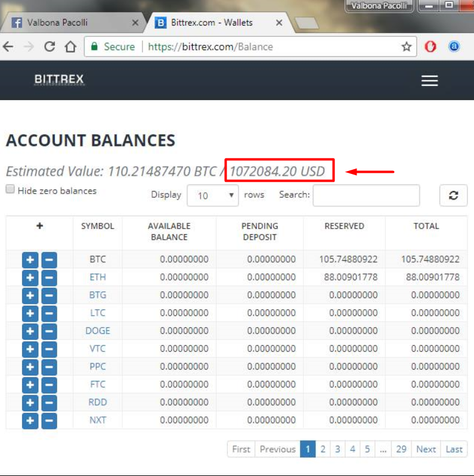Open the Opera extension icon
The width and height of the screenshot is (474, 476).
[430, 46]
